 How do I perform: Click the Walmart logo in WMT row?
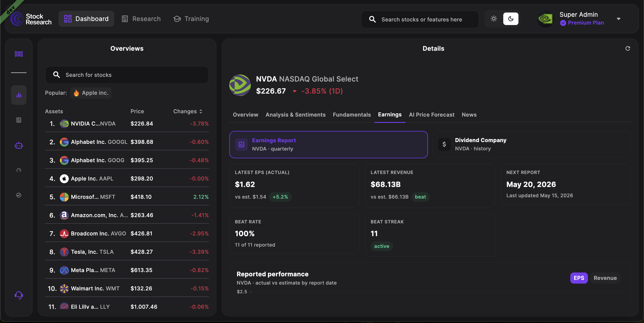64,289
